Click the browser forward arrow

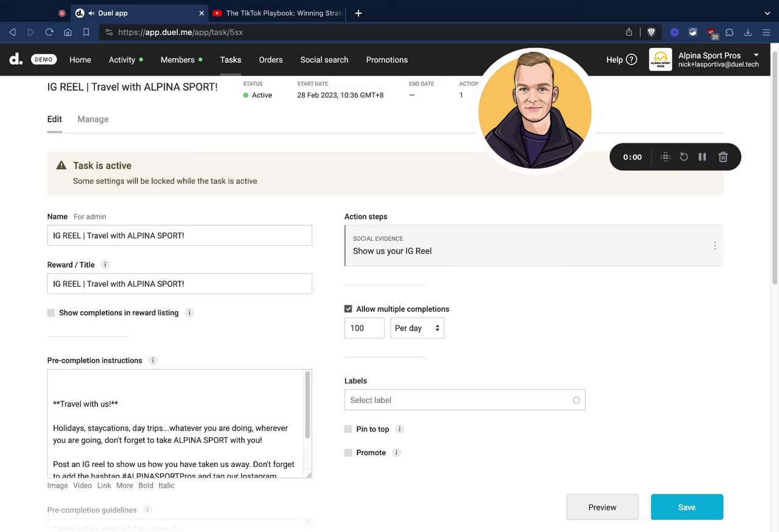[x=30, y=32]
